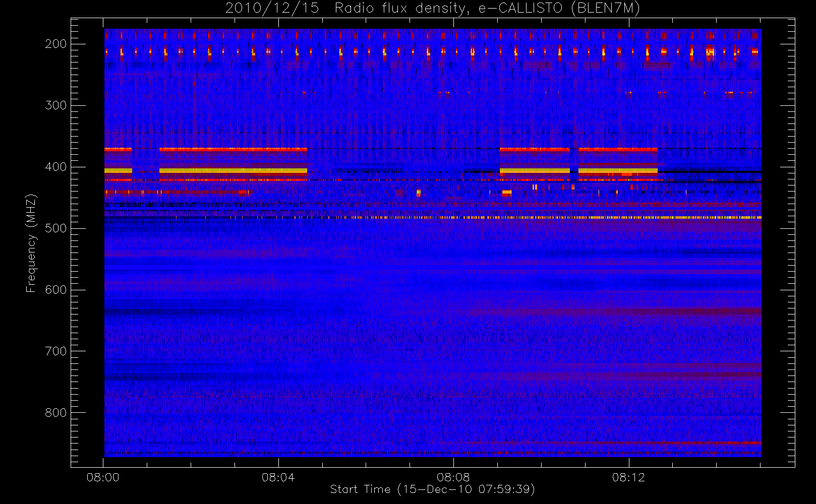Viewport: 816px width, 504px height.
Task: Click the plot title 'Radio flux density, e-CALLISTO (BLEN7M)'
Action: coord(487,9)
